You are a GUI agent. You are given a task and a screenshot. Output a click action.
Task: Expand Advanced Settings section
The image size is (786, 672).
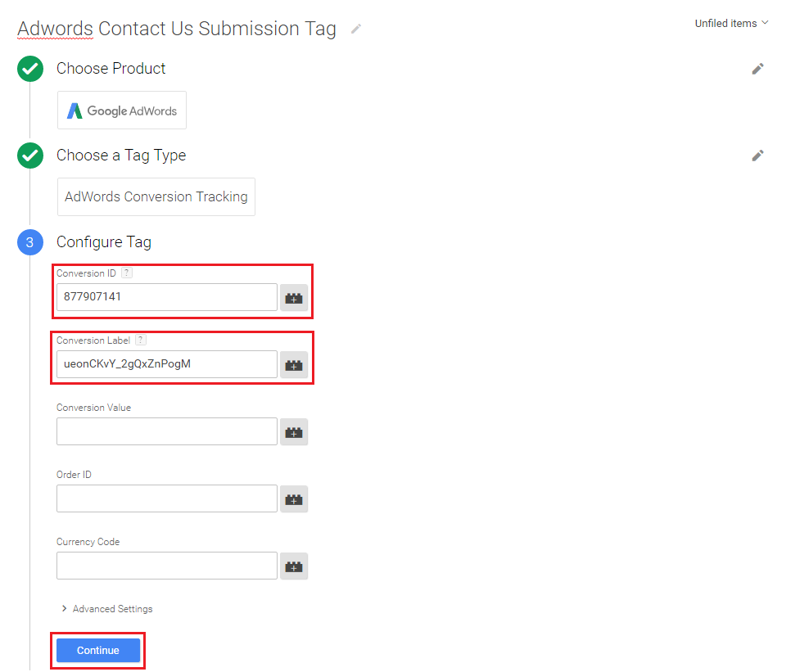[106, 609]
